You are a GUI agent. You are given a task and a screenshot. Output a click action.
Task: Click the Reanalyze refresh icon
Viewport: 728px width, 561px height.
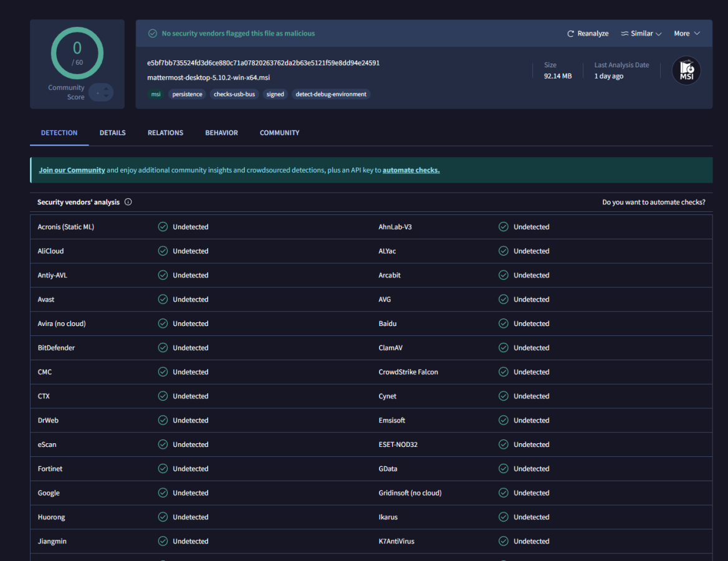click(570, 34)
